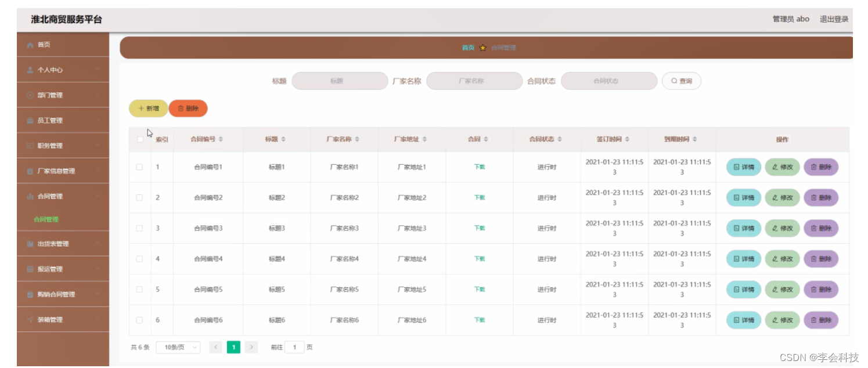This screenshot has height=368, width=868.
Task: Expand 报运管理 chevron in sidebar
Action: [x=99, y=269]
